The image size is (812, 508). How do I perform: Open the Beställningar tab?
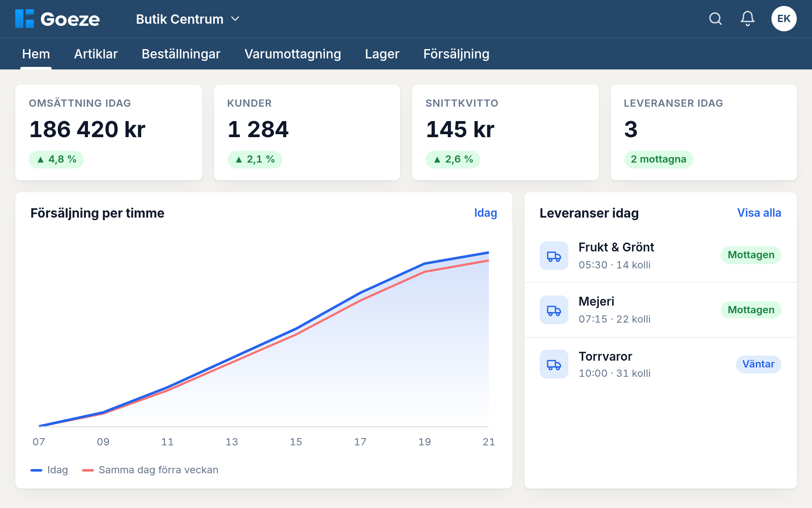point(181,54)
